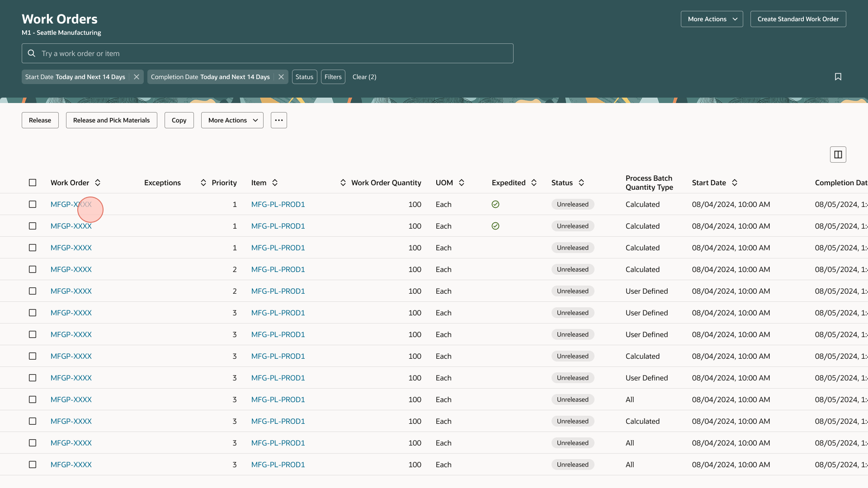868x488 pixels.
Task: Click Process Batch Quantity Type column header
Action: [x=649, y=183]
